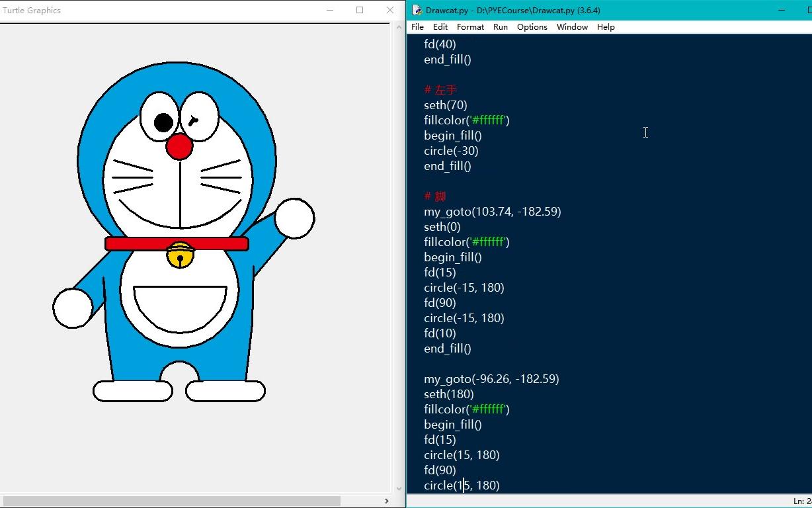Click the fd(40) line at top

coord(440,44)
